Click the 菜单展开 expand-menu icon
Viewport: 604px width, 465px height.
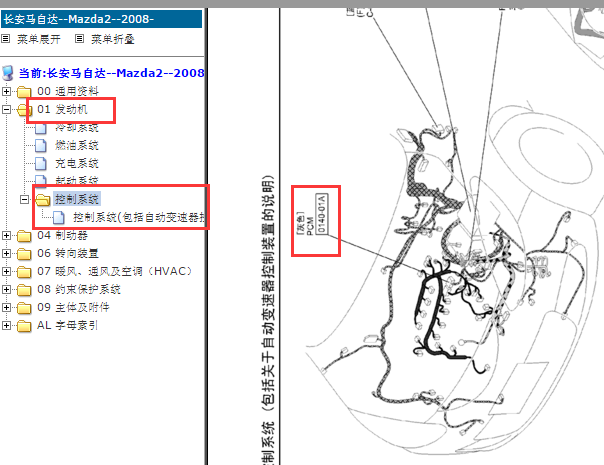tap(5, 39)
